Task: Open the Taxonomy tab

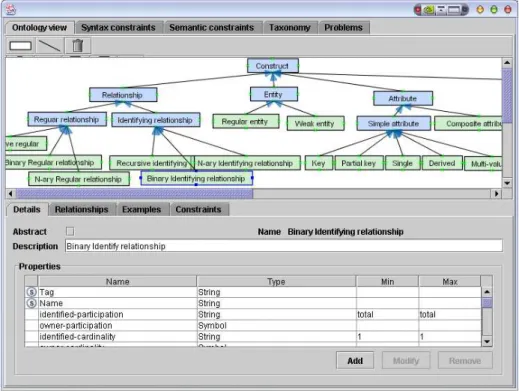Action: (290, 28)
